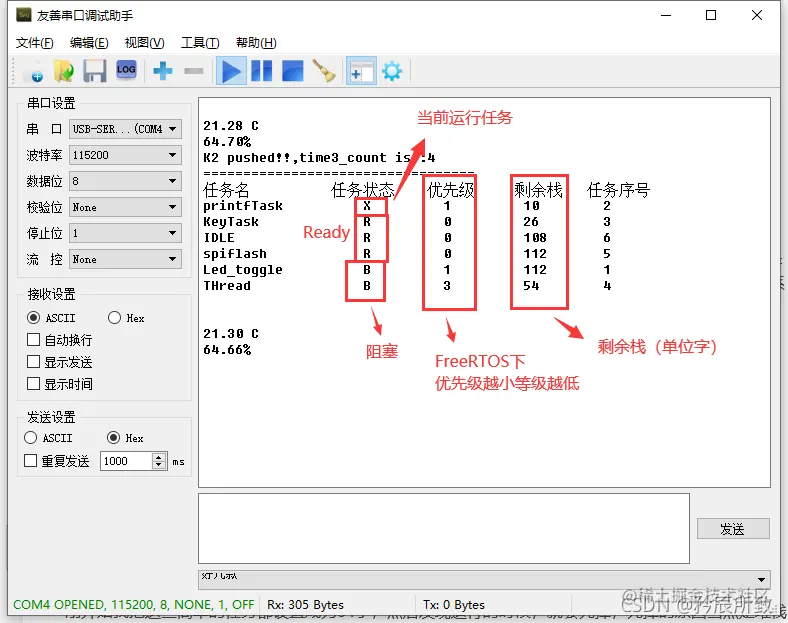Save data with the floppy disk icon
The image size is (788, 623).
tap(94, 71)
